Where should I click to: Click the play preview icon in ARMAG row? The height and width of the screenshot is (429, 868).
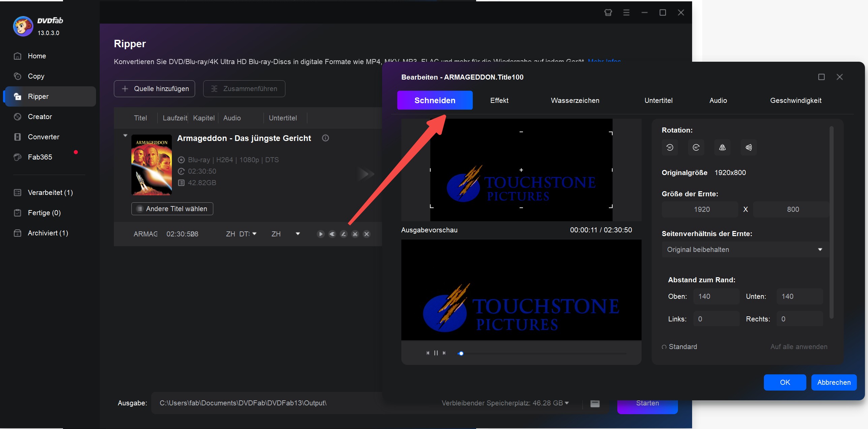click(x=321, y=234)
